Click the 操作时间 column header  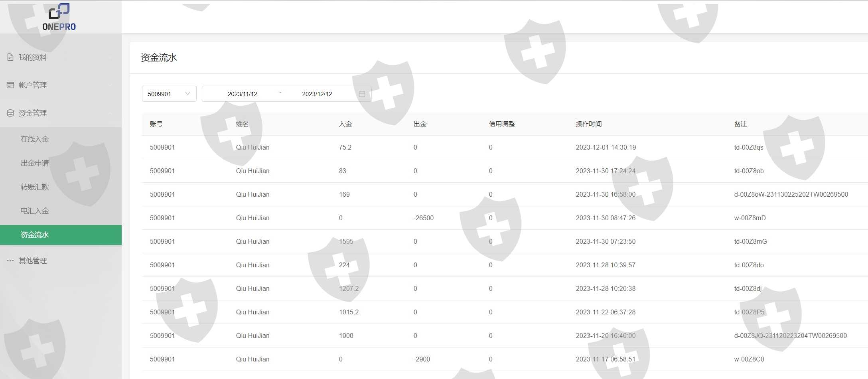click(589, 124)
